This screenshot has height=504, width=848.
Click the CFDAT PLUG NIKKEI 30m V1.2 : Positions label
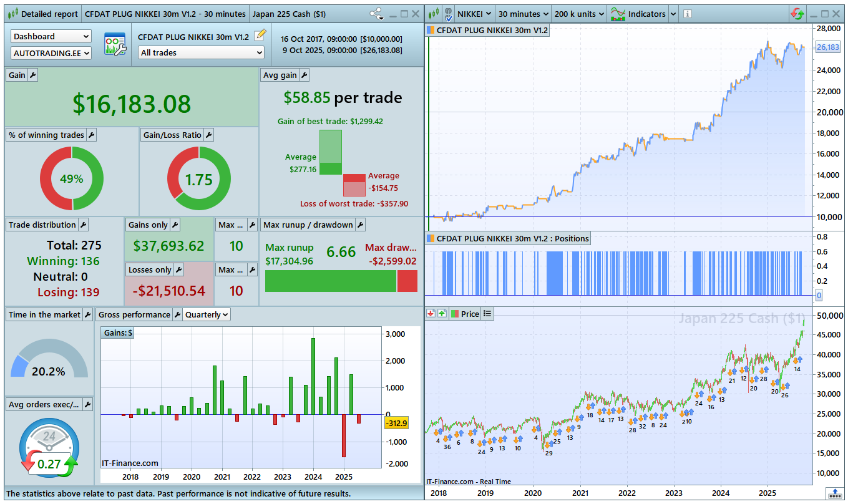click(x=512, y=238)
